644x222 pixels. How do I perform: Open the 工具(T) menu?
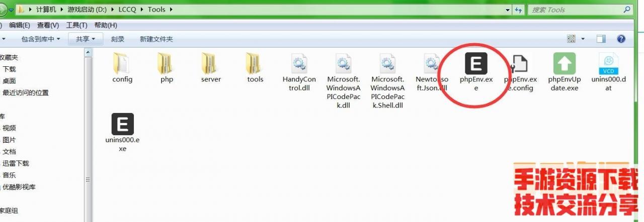point(76,25)
